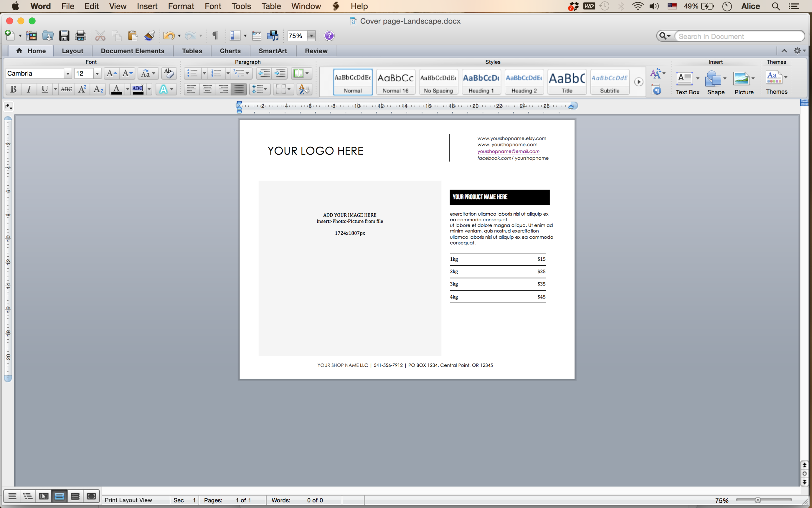Apply the No Spacing style
The width and height of the screenshot is (812, 508).
coord(438,82)
